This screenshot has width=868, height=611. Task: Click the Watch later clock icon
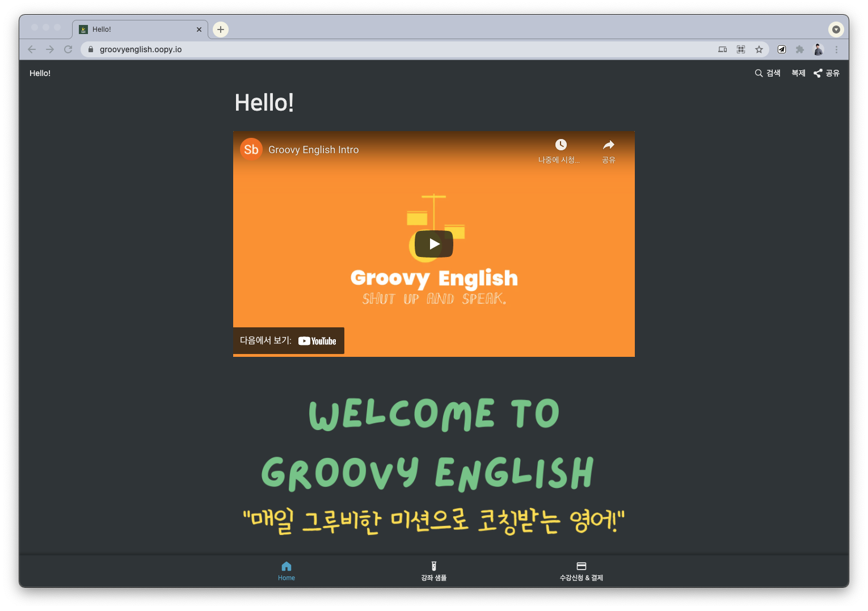tap(561, 145)
